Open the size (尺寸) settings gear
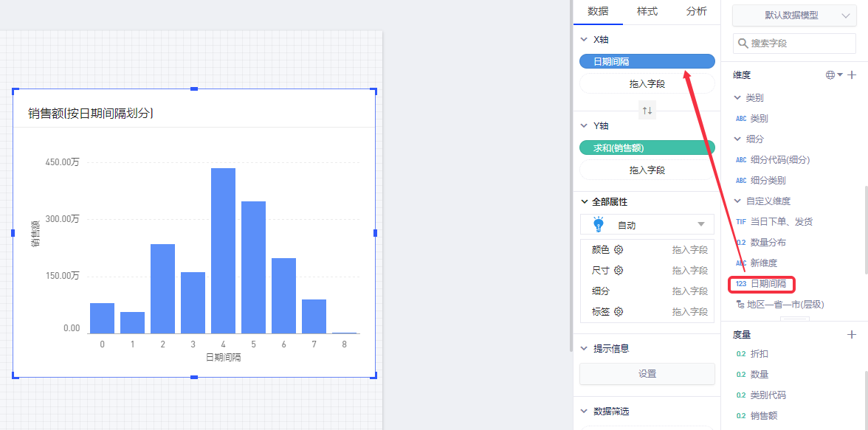Viewport: 868px width, 430px height. [619, 271]
